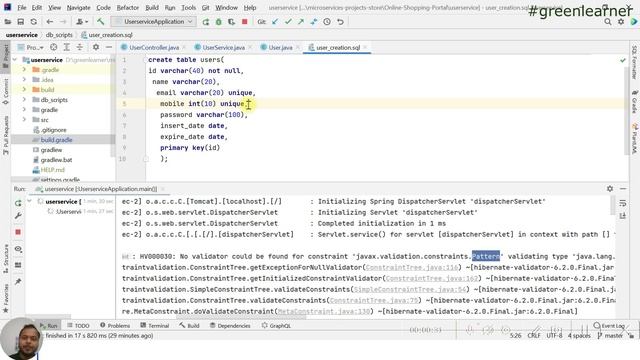Start debugging with the bug icon

tap(218, 22)
